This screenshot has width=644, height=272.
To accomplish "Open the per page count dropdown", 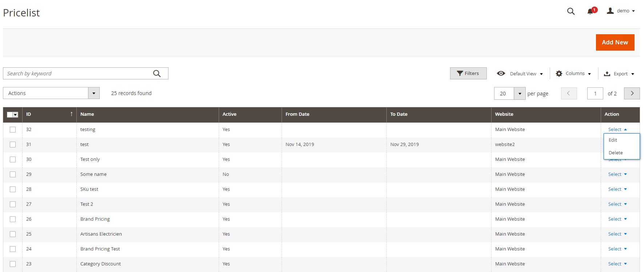I will click(x=520, y=94).
